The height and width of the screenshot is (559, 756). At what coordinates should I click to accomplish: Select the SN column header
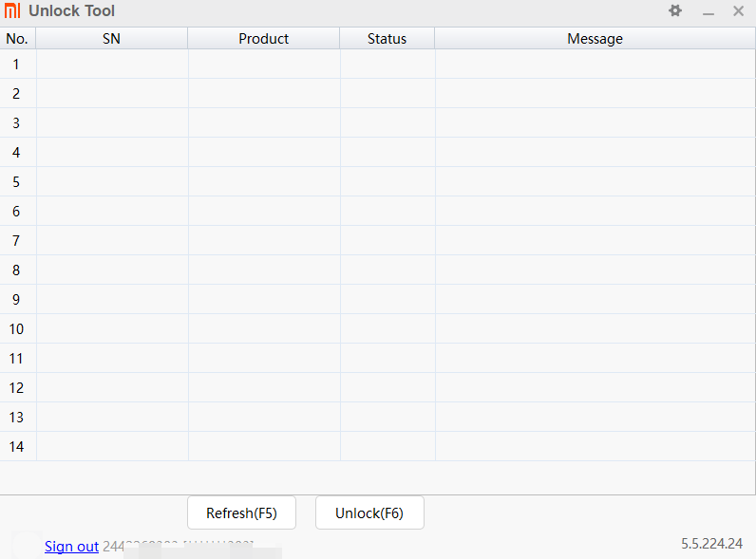pyautogui.click(x=111, y=39)
